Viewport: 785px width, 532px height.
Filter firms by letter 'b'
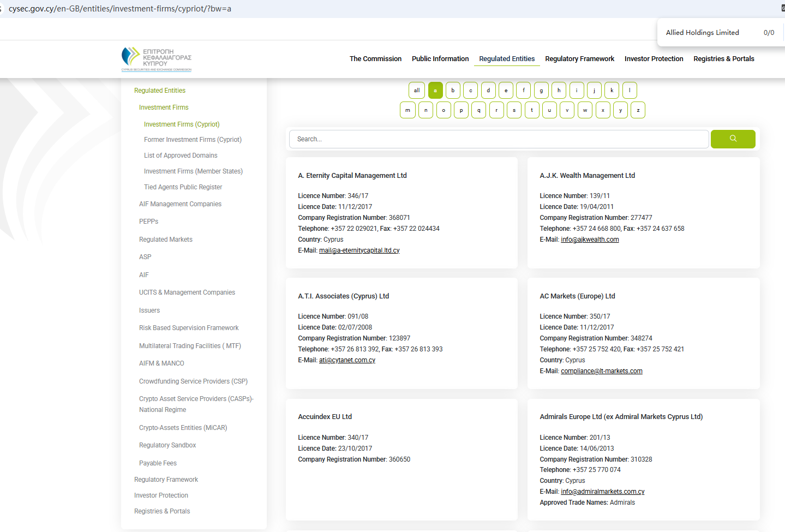point(453,91)
